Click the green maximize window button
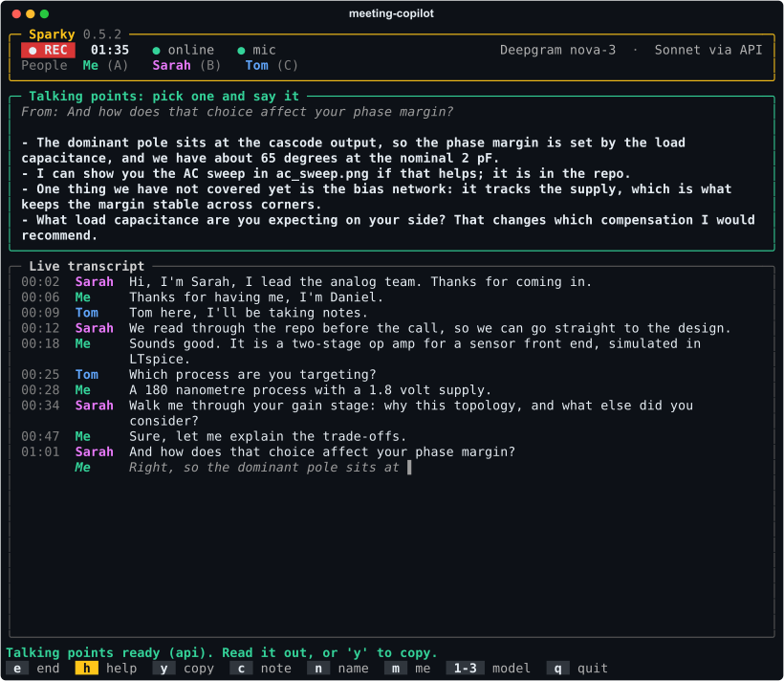This screenshot has height=681, width=784. (45, 14)
